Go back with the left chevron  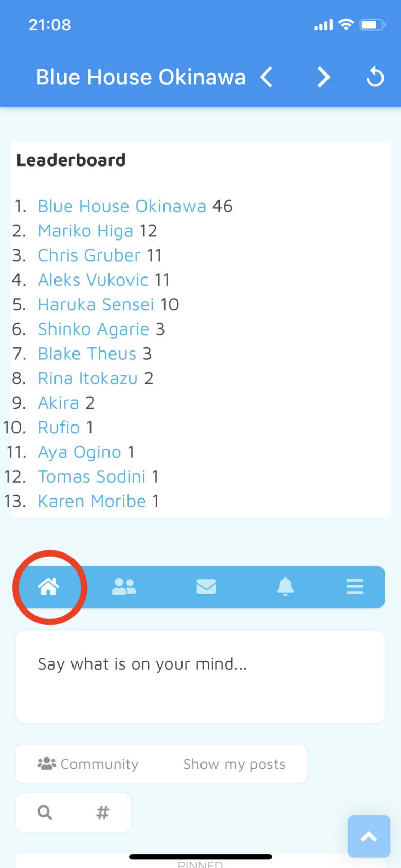click(x=266, y=77)
